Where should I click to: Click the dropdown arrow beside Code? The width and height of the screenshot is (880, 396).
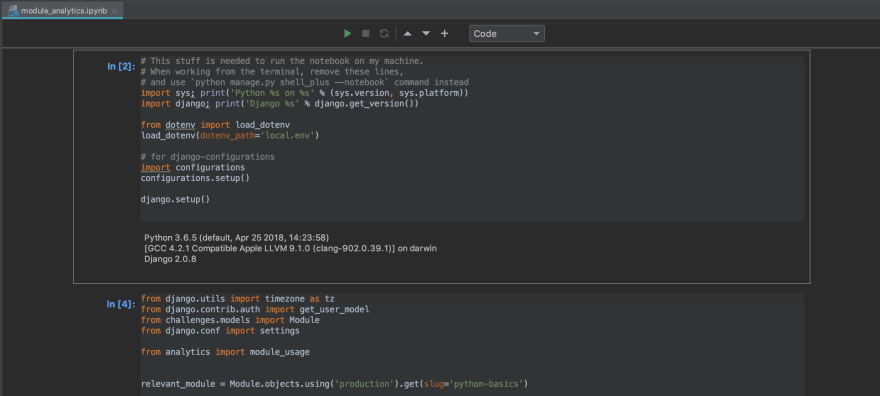point(536,34)
